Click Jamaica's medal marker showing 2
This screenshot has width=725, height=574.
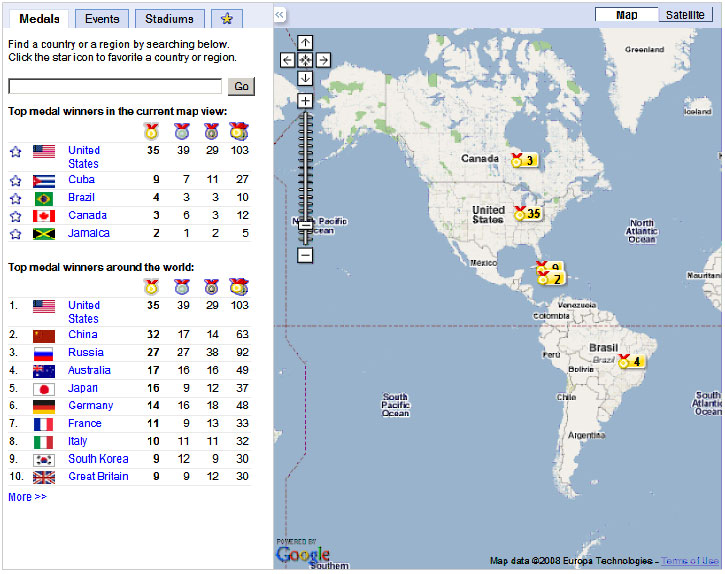[550, 278]
